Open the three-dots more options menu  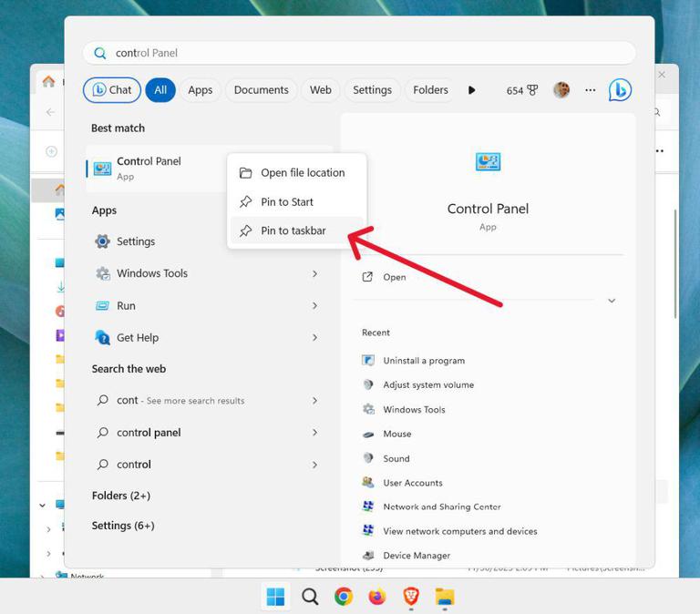coord(591,90)
